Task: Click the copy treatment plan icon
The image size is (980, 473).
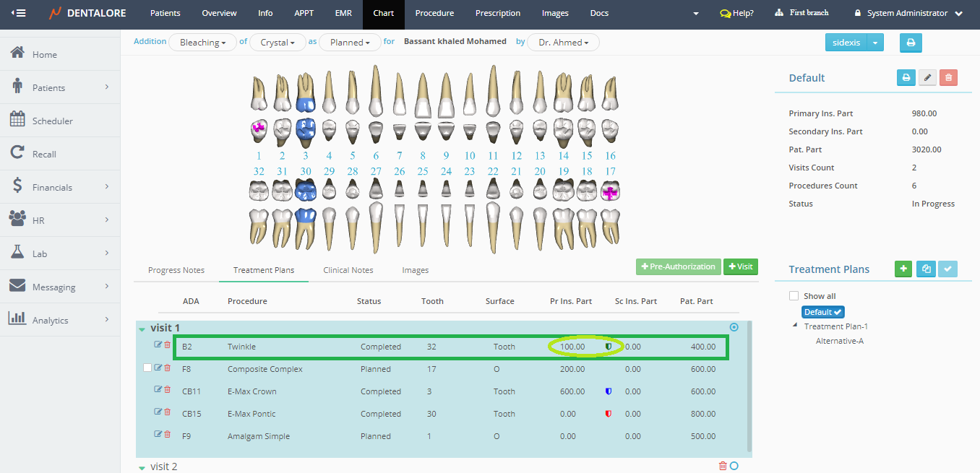Action: point(926,269)
